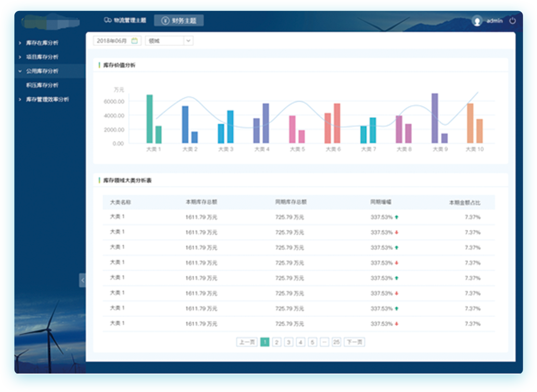Click the 上一页 previous page button
The image size is (537, 392).
(x=247, y=342)
